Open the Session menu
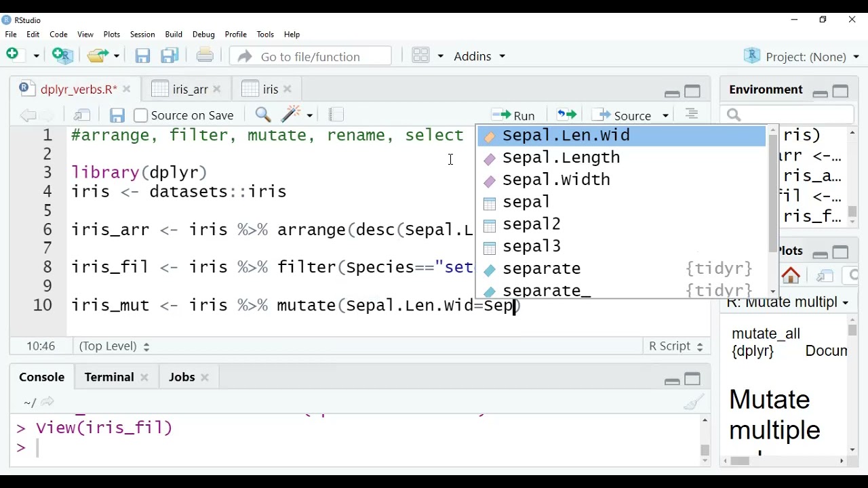868x488 pixels. coord(142,34)
